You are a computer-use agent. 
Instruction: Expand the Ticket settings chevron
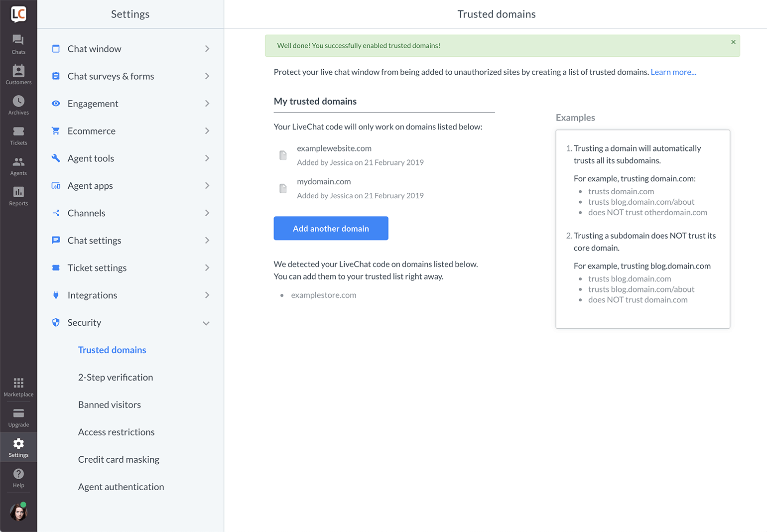coord(207,268)
